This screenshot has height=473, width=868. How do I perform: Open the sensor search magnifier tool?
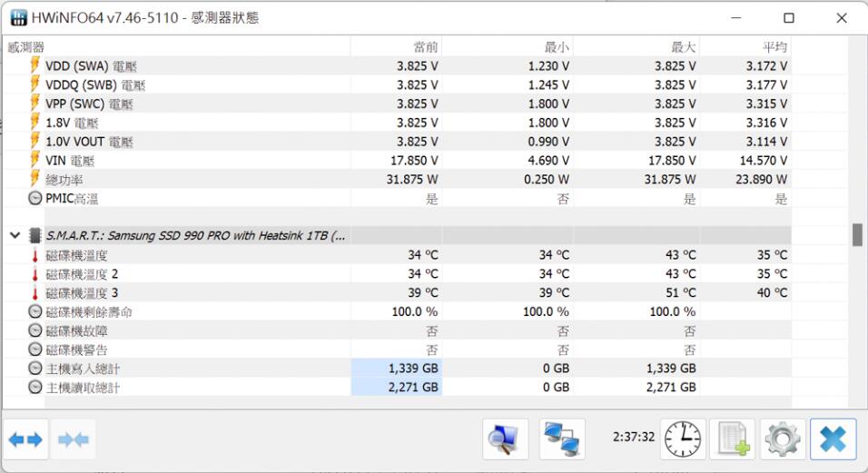[x=506, y=439]
